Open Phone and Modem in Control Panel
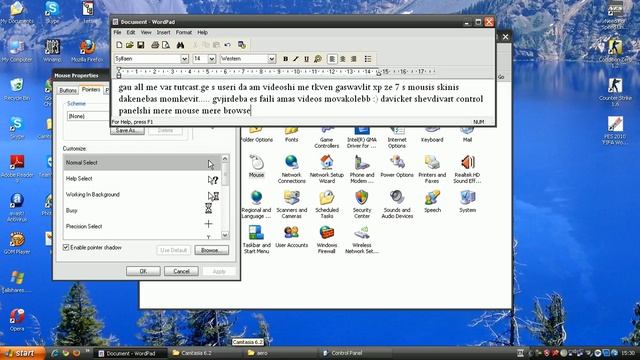The image size is (640, 360). click(362, 169)
